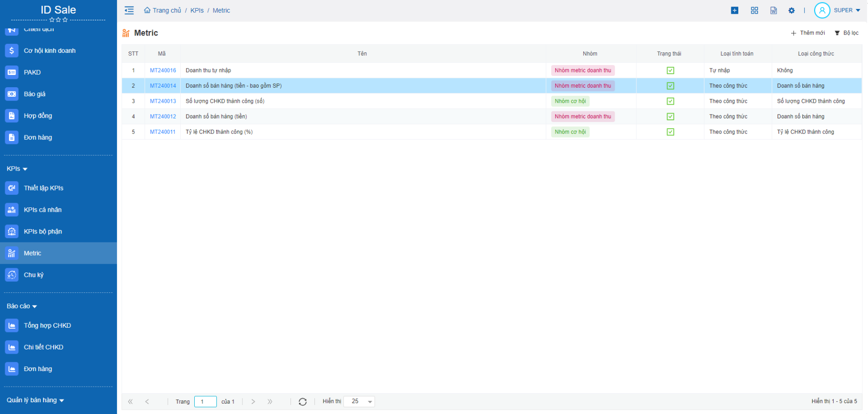Click the Báo giá money icon
The width and height of the screenshot is (868, 414).
(12, 94)
